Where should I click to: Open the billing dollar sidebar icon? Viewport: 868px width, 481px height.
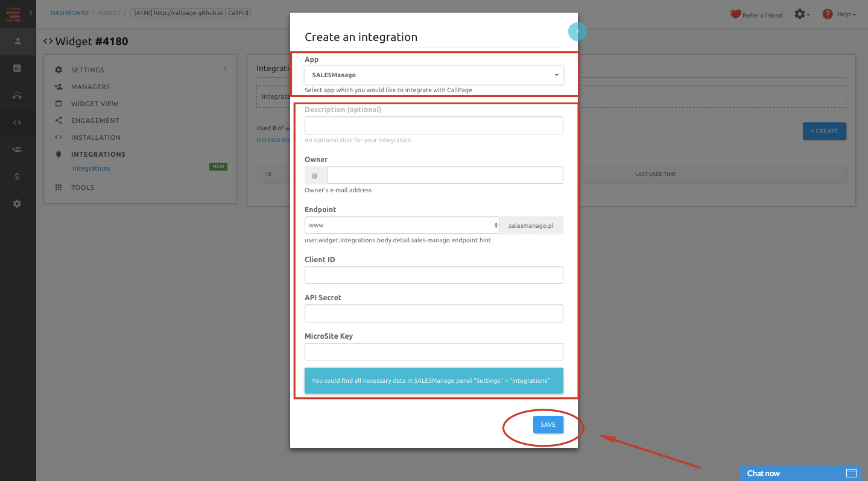17,177
